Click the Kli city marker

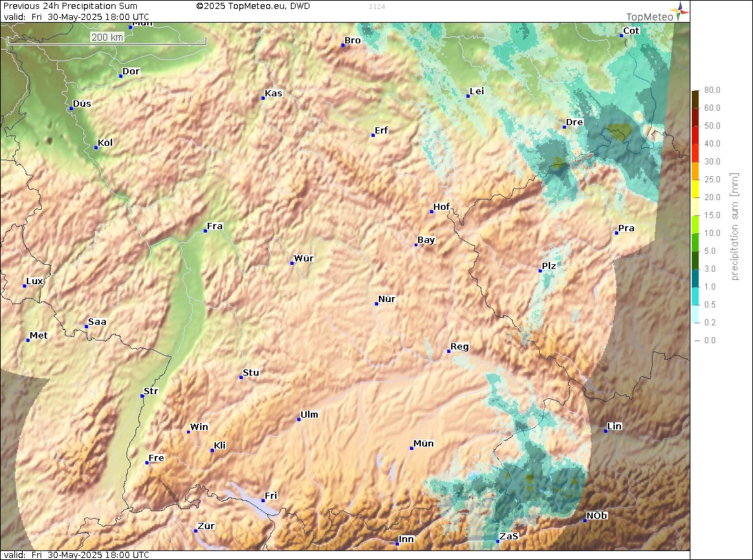(x=212, y=450)
